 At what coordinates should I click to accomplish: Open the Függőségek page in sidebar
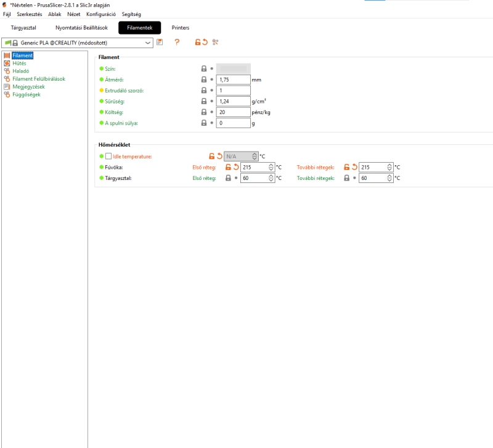(x=26, y=95)
